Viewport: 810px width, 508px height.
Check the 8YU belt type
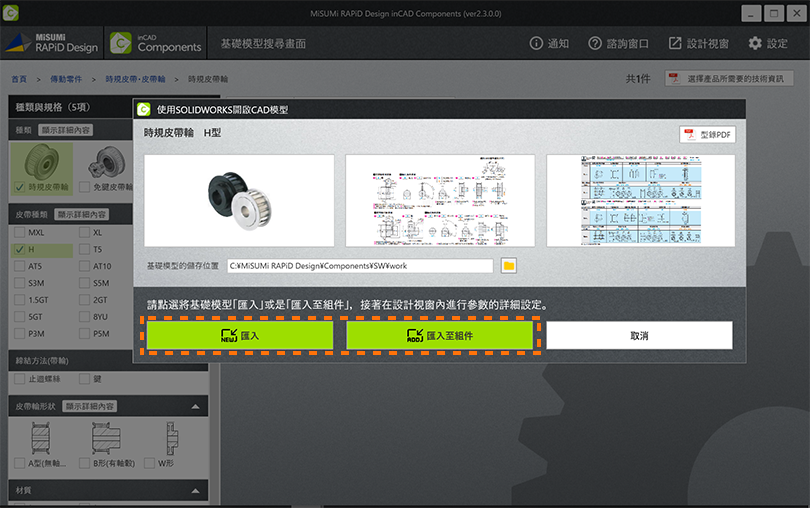point(85,317)
